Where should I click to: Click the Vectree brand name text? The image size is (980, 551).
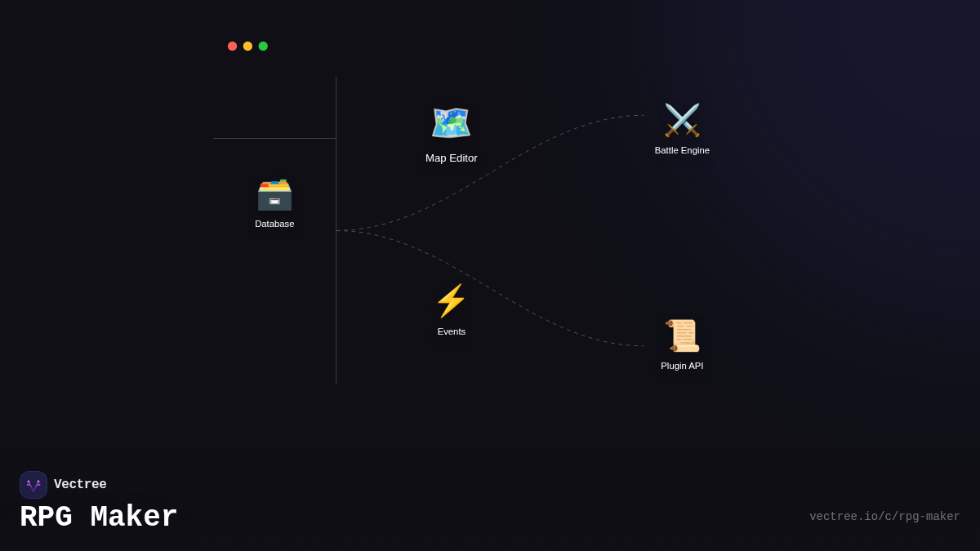point(80,485)
